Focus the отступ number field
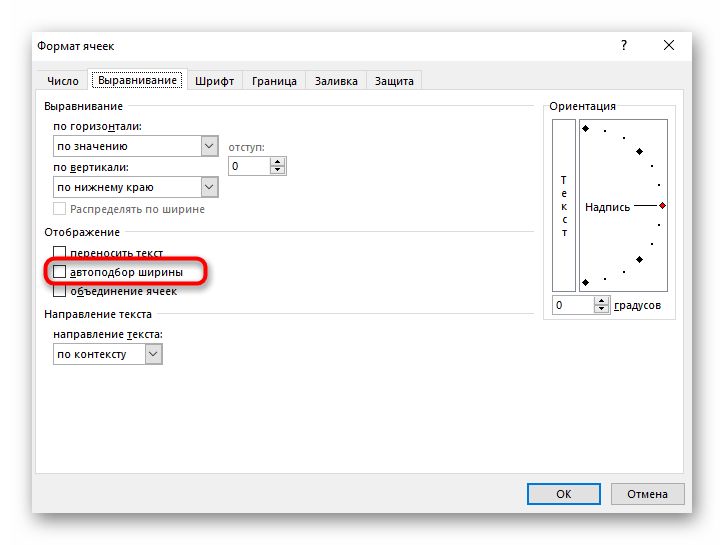724x545 pixels. tap(249, 166)
